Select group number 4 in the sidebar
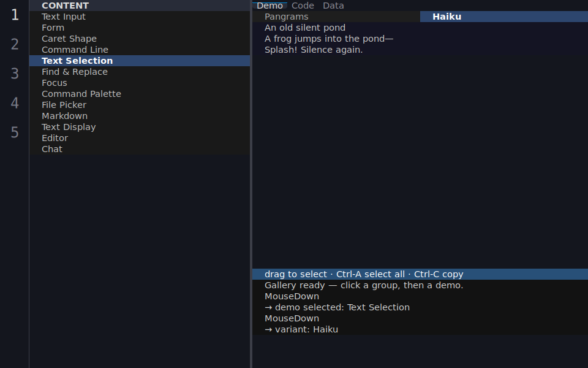This screenshot has width=588, height=368. 15,103
